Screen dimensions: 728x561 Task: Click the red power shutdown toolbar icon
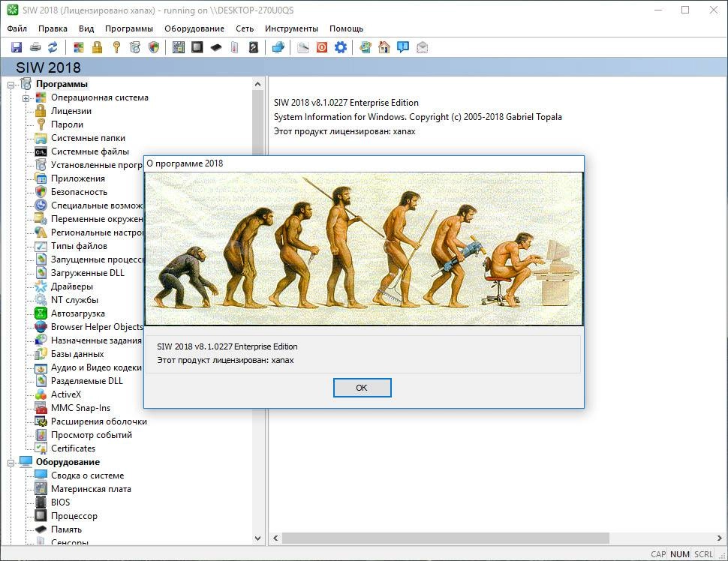coord(322,46)
